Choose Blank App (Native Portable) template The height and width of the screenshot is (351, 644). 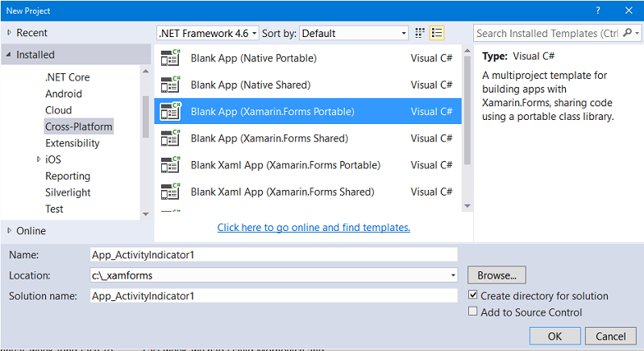308,58
